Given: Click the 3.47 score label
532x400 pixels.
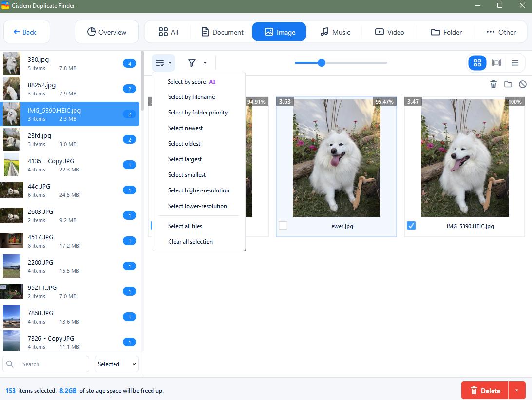Looking at the screenshot, I should (413, 101).
